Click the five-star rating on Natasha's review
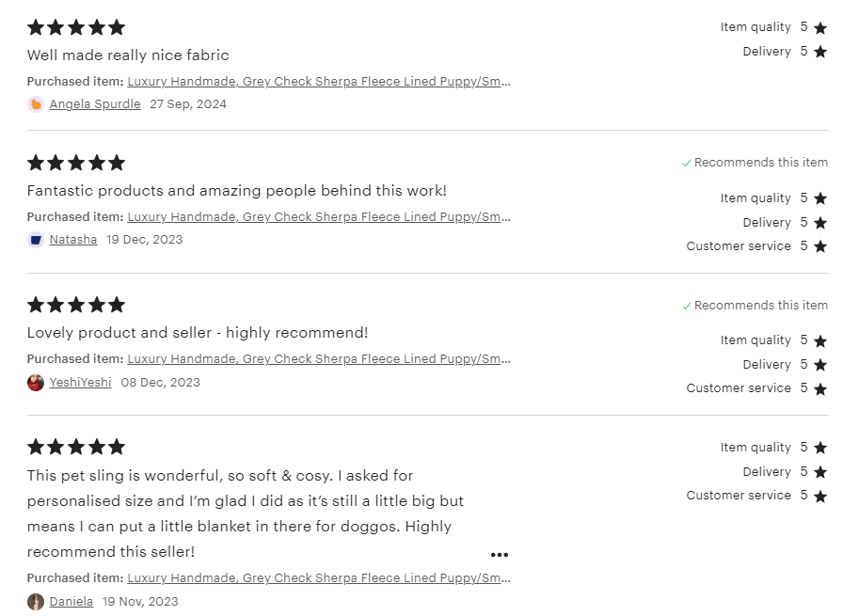Viewport: 843px width, 616px height. point(76,163)
